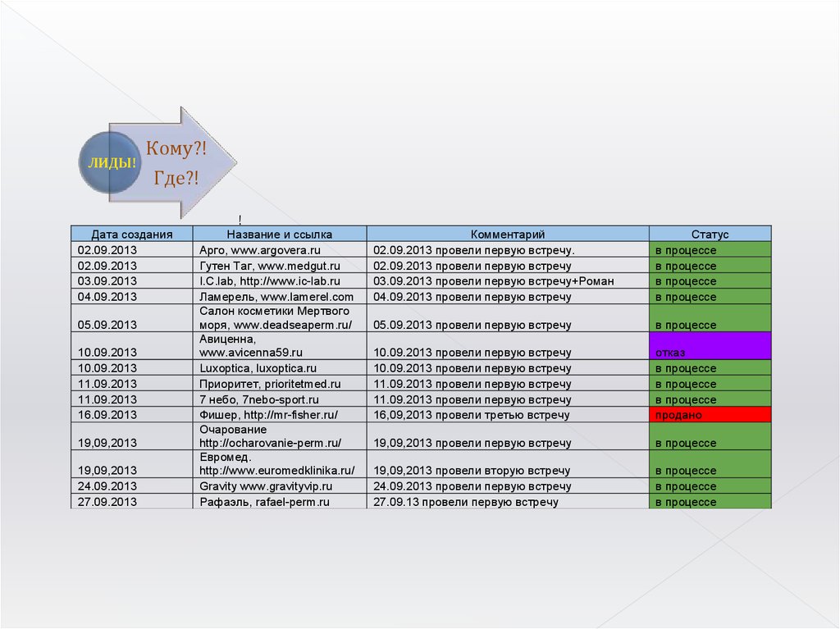Select the в процессе status for Арго
The width and height of the screenshot is (840, 629).
(710, 249)
